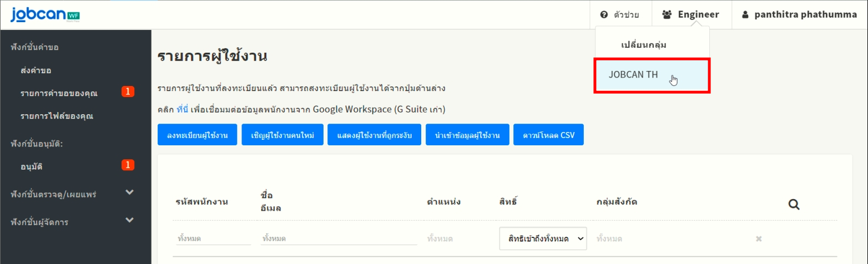Image resolution: width=868 pixels, height=264 pixels.
Task: Click the Jobcan WF logo
Action: (46, 14)
